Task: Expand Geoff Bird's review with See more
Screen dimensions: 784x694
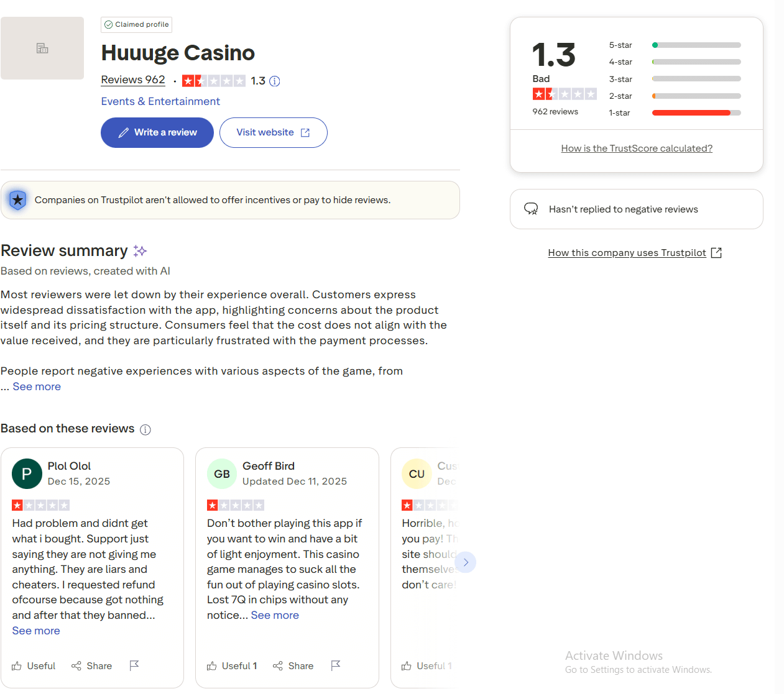Action: (275, 615)
